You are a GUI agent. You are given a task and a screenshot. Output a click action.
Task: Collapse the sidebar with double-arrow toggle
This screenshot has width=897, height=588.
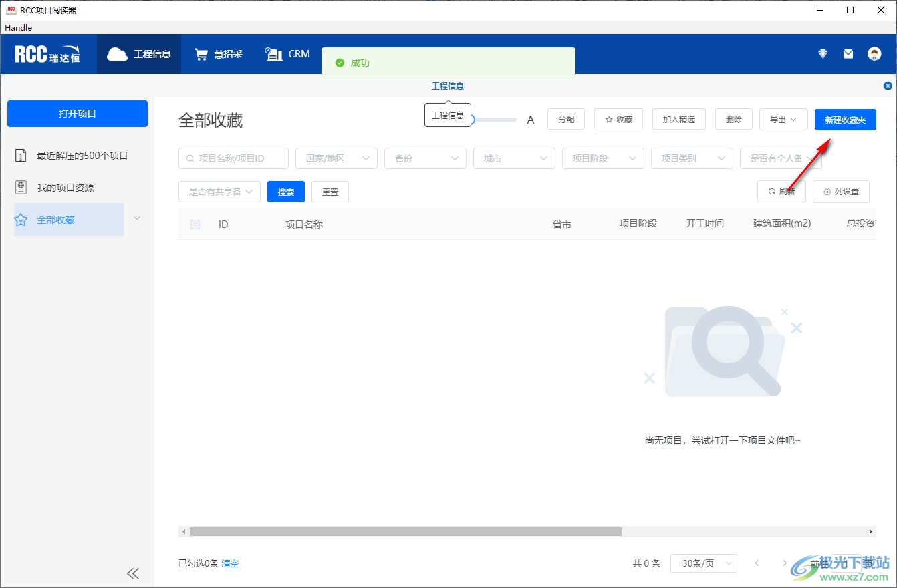(132, 573)
